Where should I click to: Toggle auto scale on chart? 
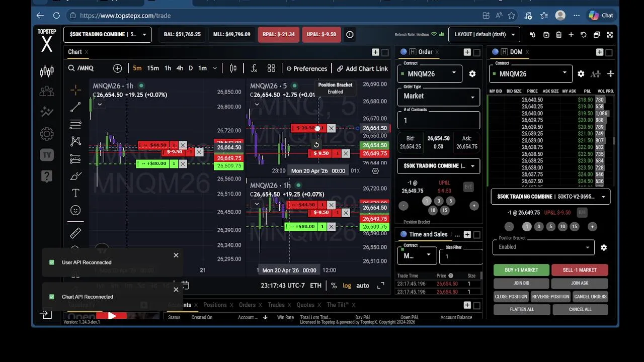(363, 286)
